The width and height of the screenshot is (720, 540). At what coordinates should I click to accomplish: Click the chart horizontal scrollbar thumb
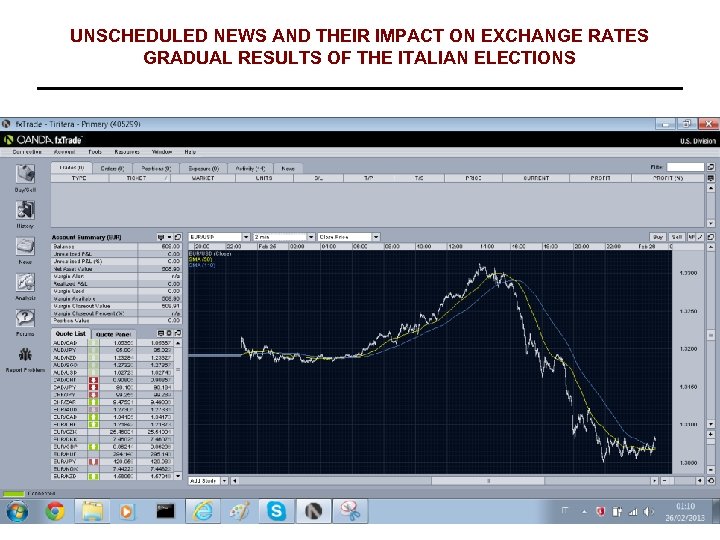click(x=488, y=481)
